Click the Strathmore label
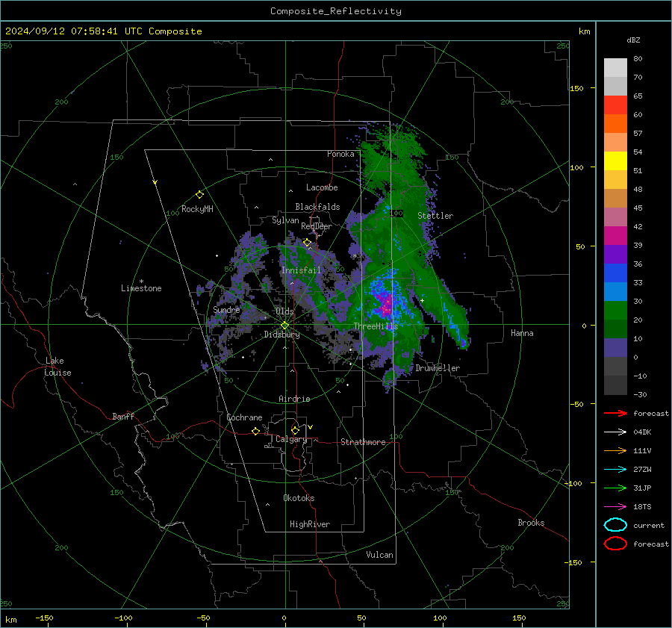Image resolution: width=672 pixels, height=628 pixels. [x=363, y=442]
